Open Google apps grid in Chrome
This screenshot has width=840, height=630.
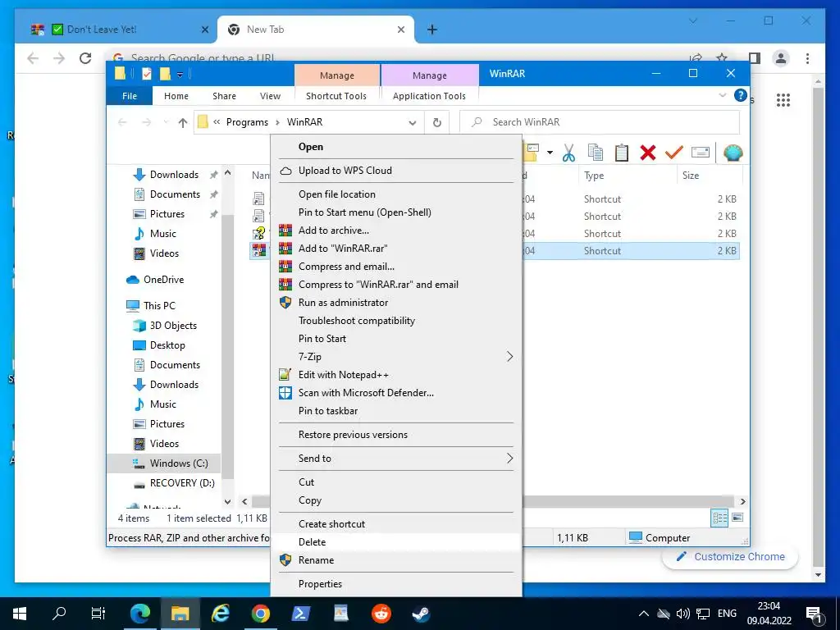783,99
